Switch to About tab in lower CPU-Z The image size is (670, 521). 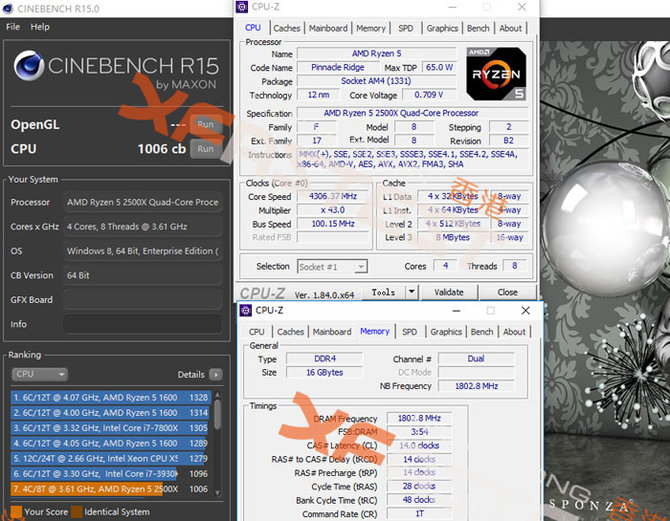[x=514, y=332]
